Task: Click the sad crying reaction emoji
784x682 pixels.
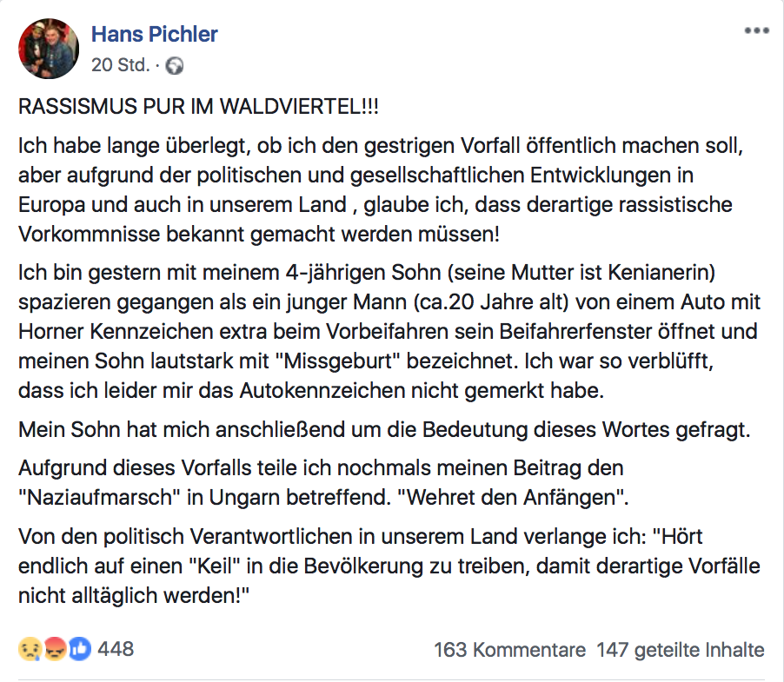Action: coord(30,649)
